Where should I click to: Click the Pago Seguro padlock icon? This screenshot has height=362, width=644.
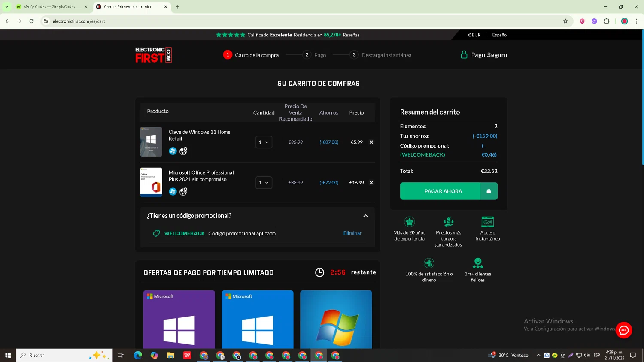(x=464, y=54)
